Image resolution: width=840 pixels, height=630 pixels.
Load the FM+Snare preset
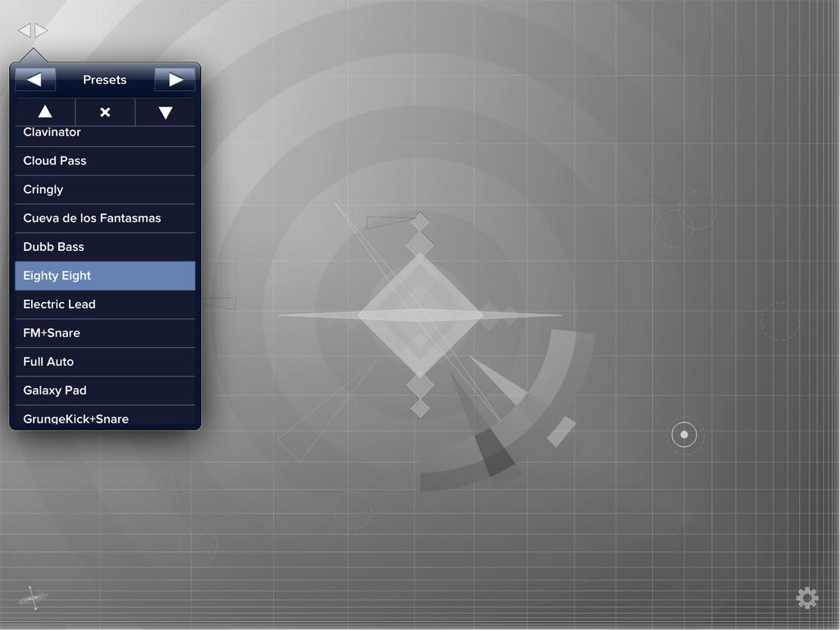(x=105, y=333)
